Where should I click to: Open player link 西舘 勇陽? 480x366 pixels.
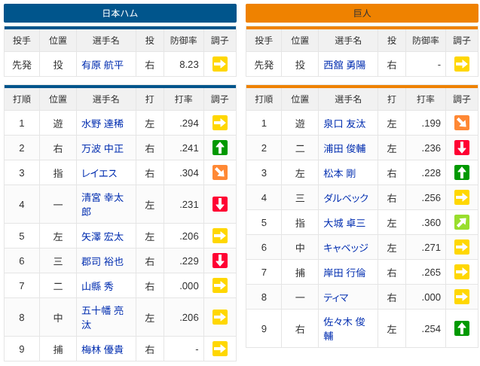point(344,65)
